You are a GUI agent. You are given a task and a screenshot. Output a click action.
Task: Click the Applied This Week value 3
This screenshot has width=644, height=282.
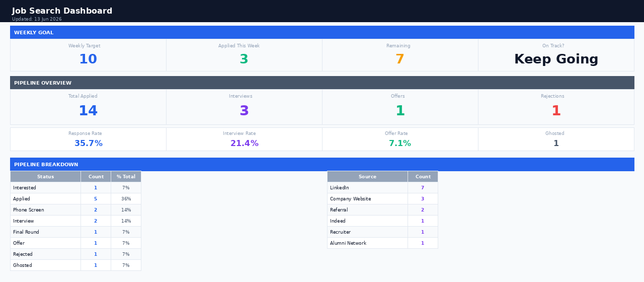[x=244, y=59]
